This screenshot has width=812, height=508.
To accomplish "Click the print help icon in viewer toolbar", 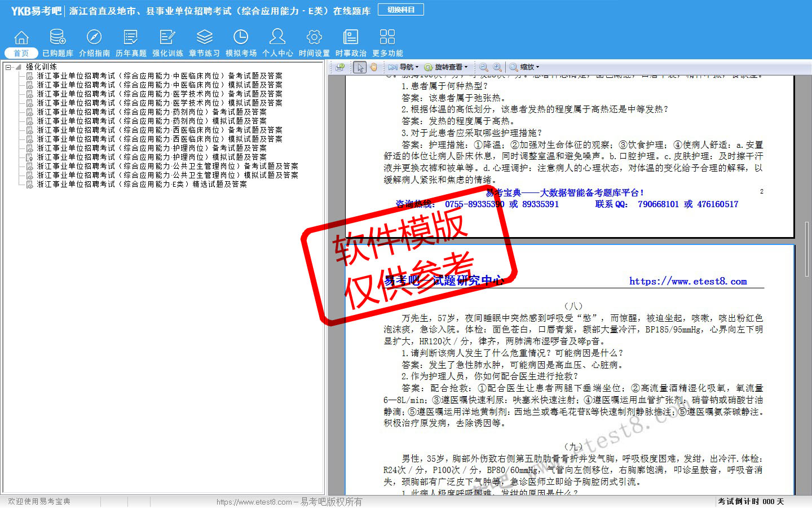I will click(x=340, y=67).
